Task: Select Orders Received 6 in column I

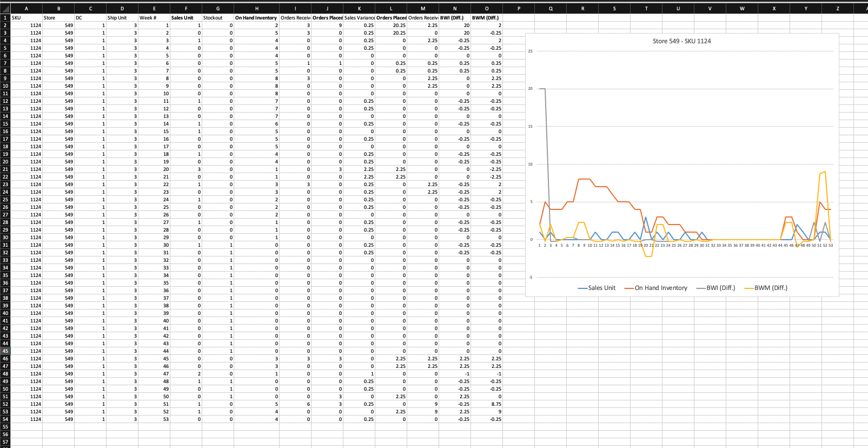Action: pyautogui.click(x=295, y=404)
